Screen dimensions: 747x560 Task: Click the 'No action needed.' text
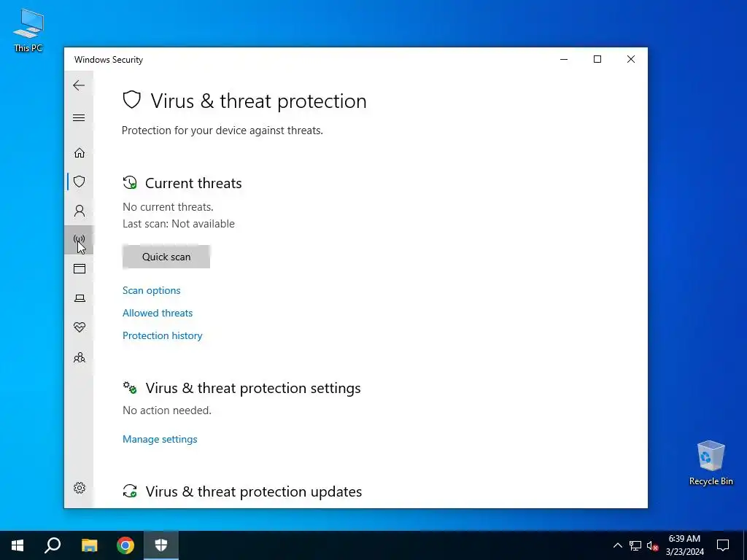[167, 411]
